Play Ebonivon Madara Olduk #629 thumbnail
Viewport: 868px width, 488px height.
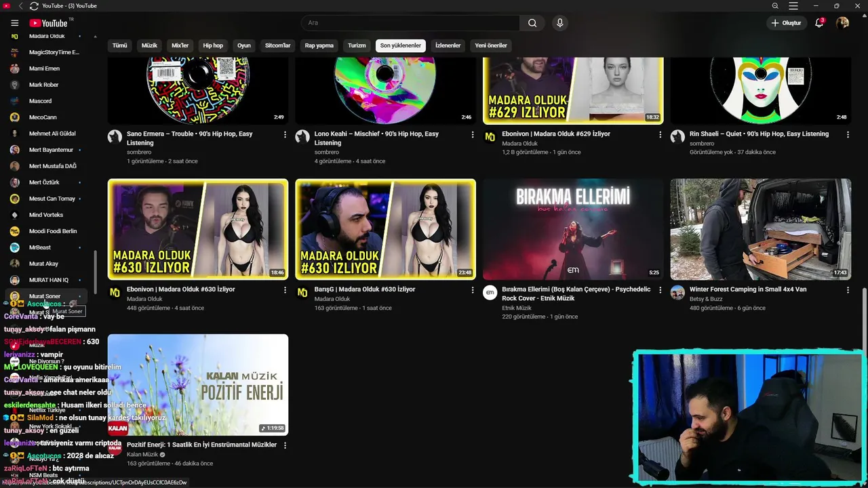tap(573, 91)
